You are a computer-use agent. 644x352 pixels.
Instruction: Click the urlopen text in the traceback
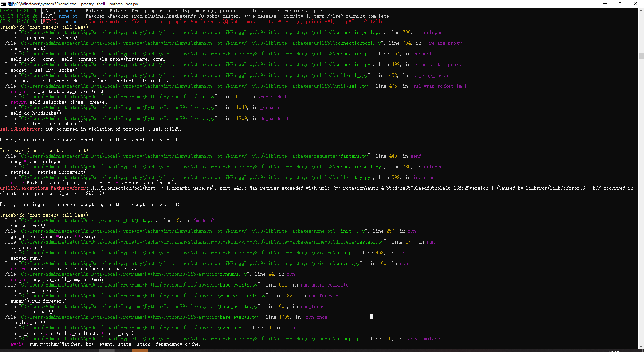click(433, 32)
